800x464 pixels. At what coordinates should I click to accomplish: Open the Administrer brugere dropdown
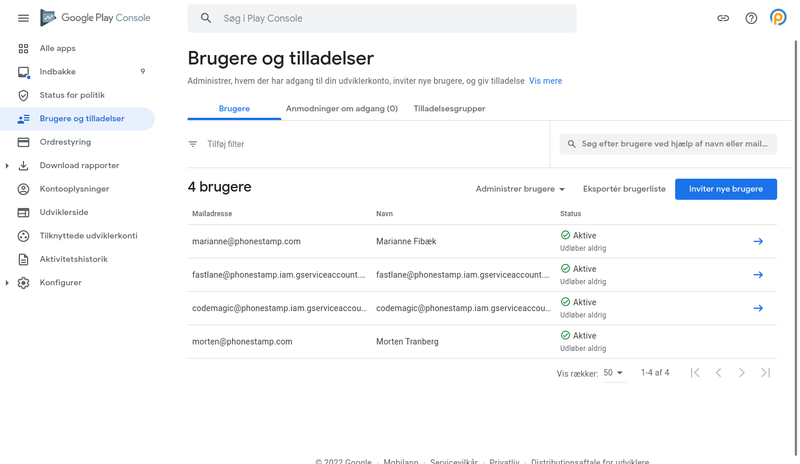pos(520,189)
